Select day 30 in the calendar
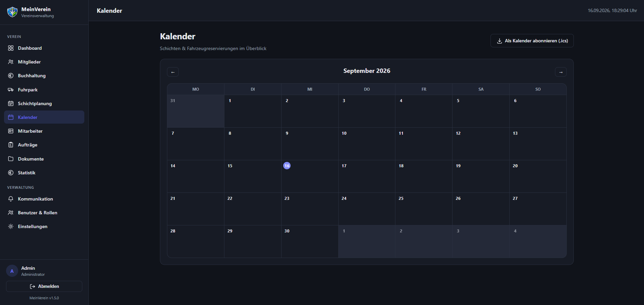The width and height of the screenshot is (644, 305). point(310,242)
